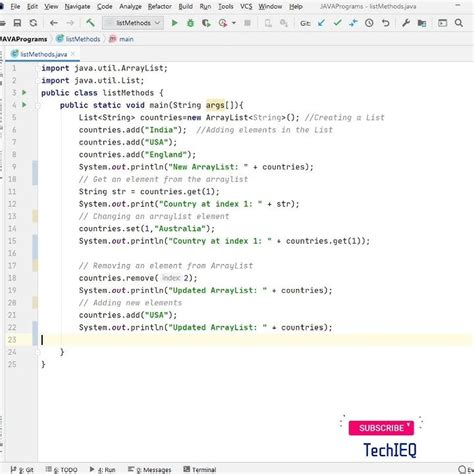Click Git update project arrow icon

(321, 23)
